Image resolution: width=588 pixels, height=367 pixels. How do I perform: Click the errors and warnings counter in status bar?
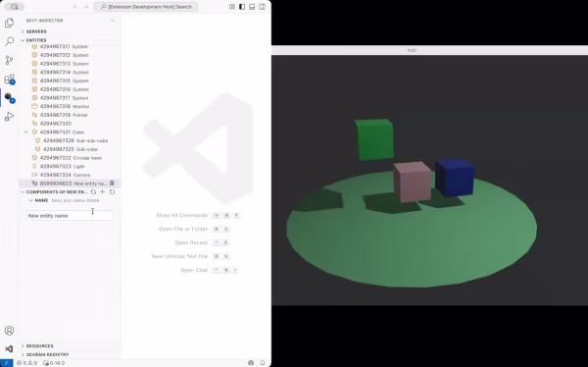tap(27, 363)
